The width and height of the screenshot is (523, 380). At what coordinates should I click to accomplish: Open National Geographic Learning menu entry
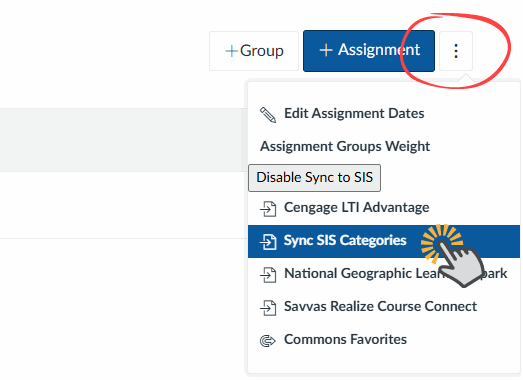pyautogui.click(x=384, y=274)
